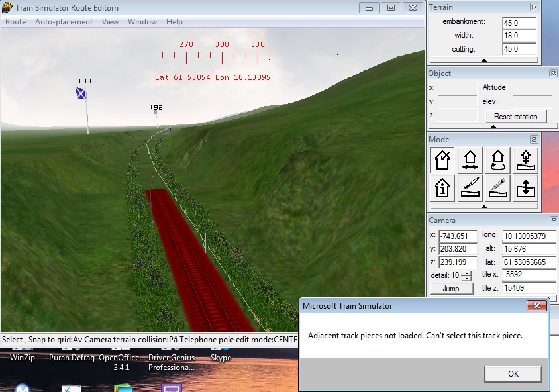Edit the embankment value field
This screenshot has height=392, width=559.
pos(519,23)
